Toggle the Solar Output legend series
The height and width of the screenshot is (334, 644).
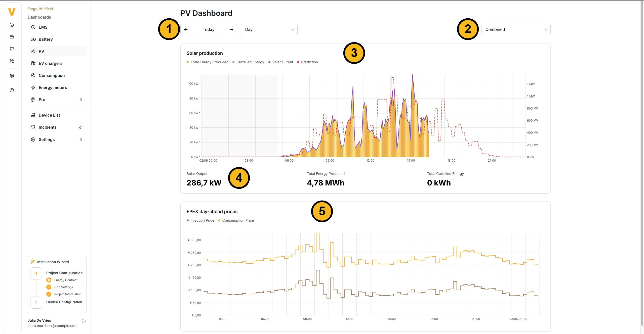tap(281, 62)
